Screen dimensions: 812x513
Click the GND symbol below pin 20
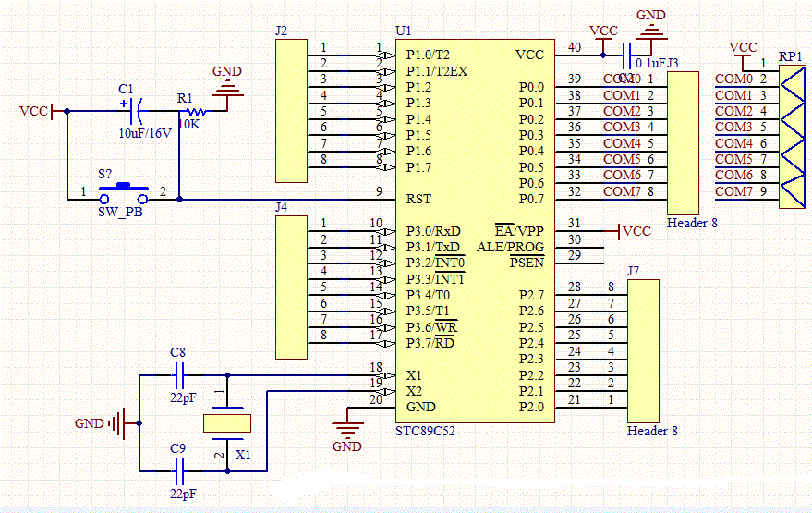click(x=347, y=428)
